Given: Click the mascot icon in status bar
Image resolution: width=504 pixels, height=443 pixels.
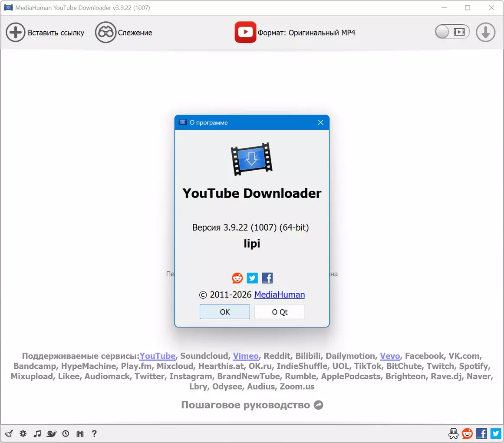Looking at the screenshot, I should [454, 434].
